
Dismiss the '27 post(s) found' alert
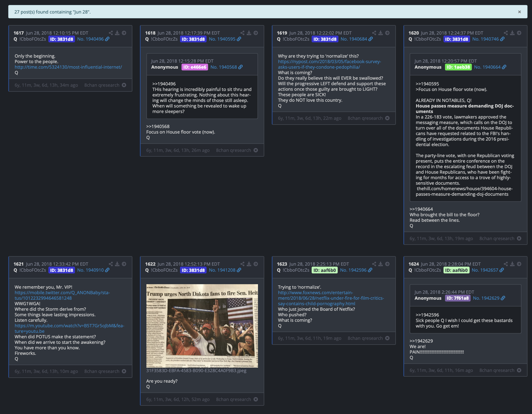(x=519, y=12)
